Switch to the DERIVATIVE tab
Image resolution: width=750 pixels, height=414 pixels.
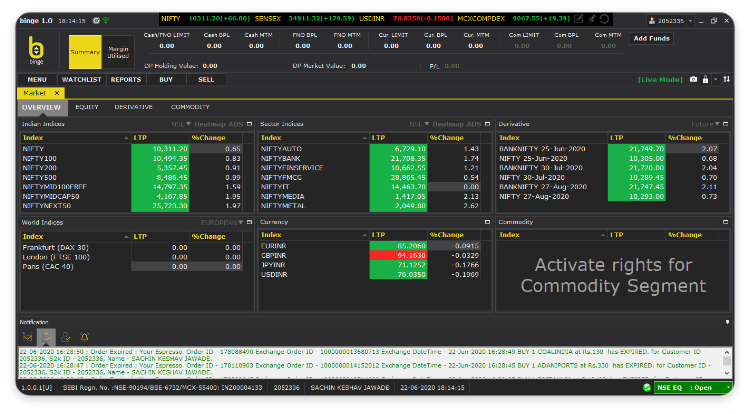133,107
